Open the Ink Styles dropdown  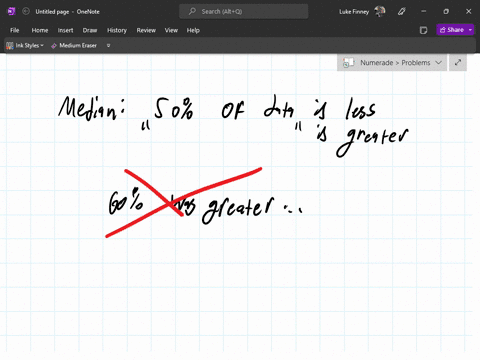tap(25, 46)
